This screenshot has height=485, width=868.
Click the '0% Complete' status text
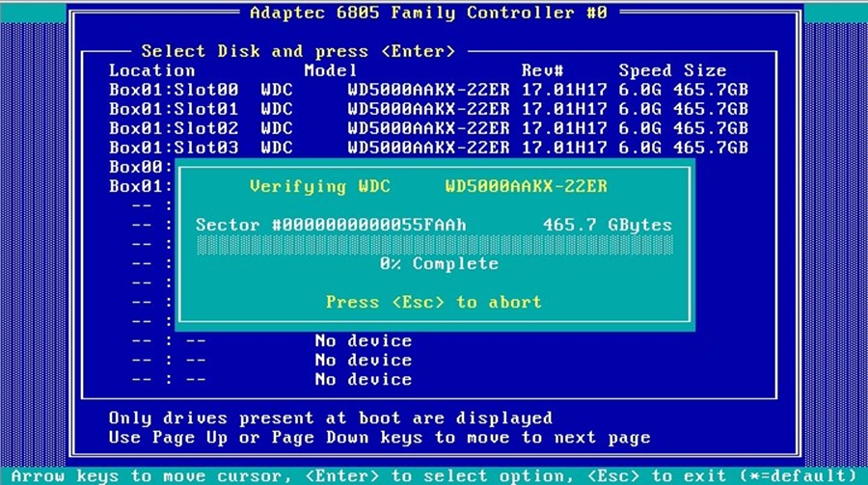pyautogui.click(x=439, y=263)
